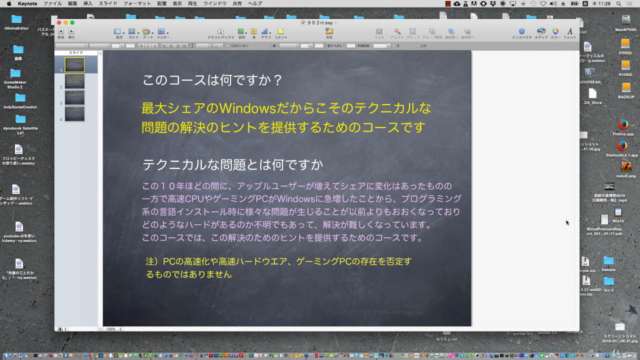The width and height of the screenshot is (640, 360).
Task: Click the アルファ alpha tool icon
Action: pos(397,32)
